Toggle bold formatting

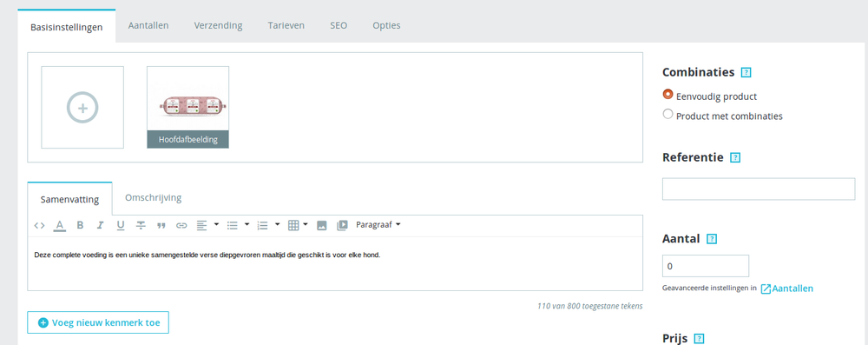click(x=80, y=225)
